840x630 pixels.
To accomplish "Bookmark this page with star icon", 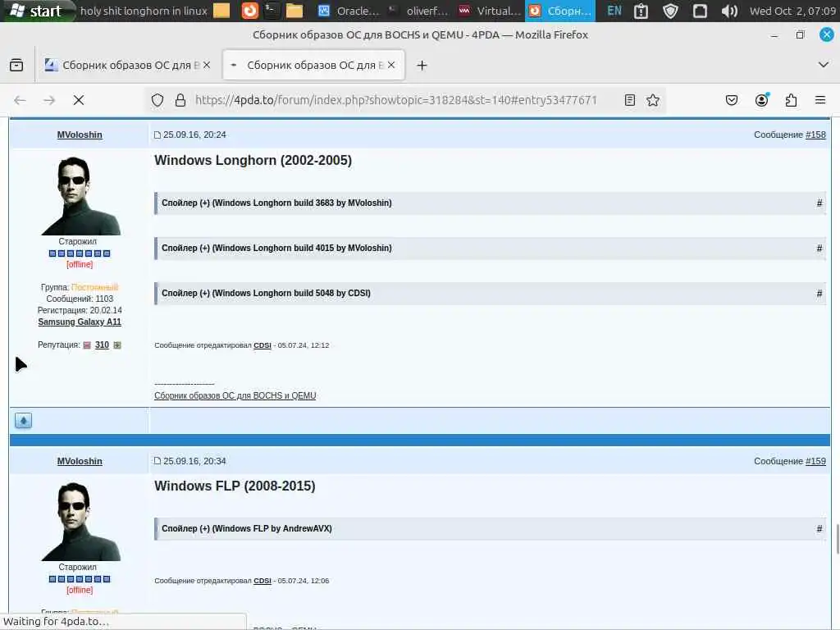I will pyautogui.click(x=653, y=100).
